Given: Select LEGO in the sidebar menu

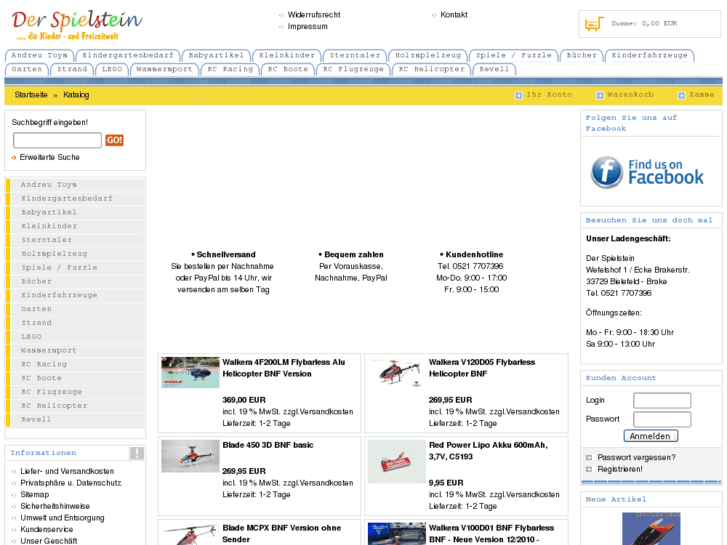Looking at the screenshot, I should [77, 336].
